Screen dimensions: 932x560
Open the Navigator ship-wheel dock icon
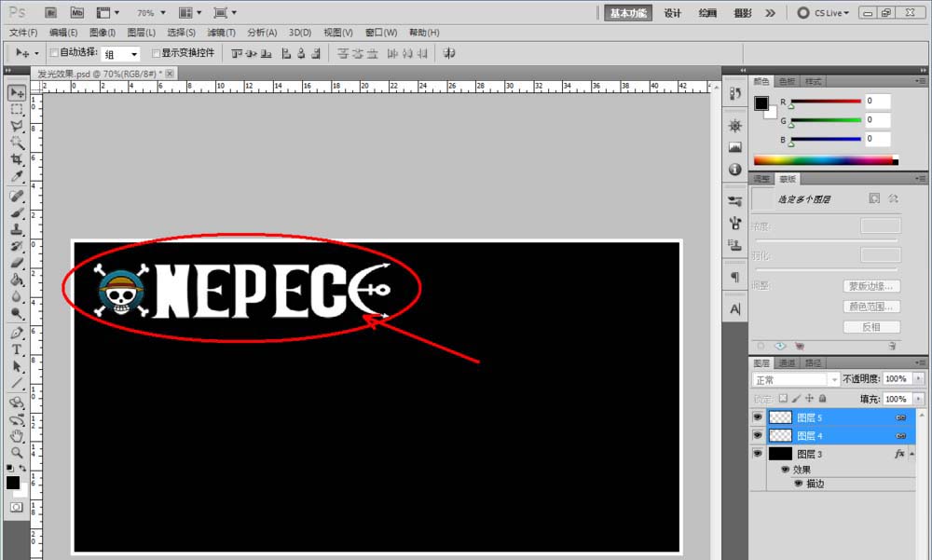tap(735, 126)
